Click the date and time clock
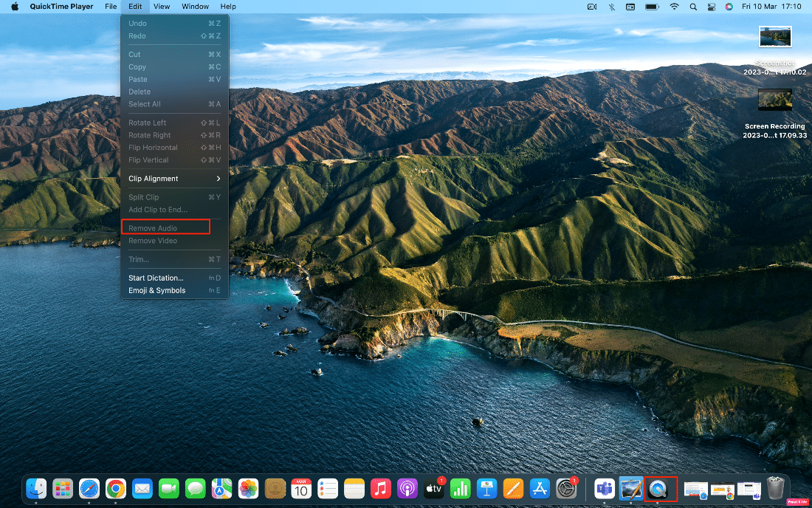This screenshot has height=508, width=812. 771,7
